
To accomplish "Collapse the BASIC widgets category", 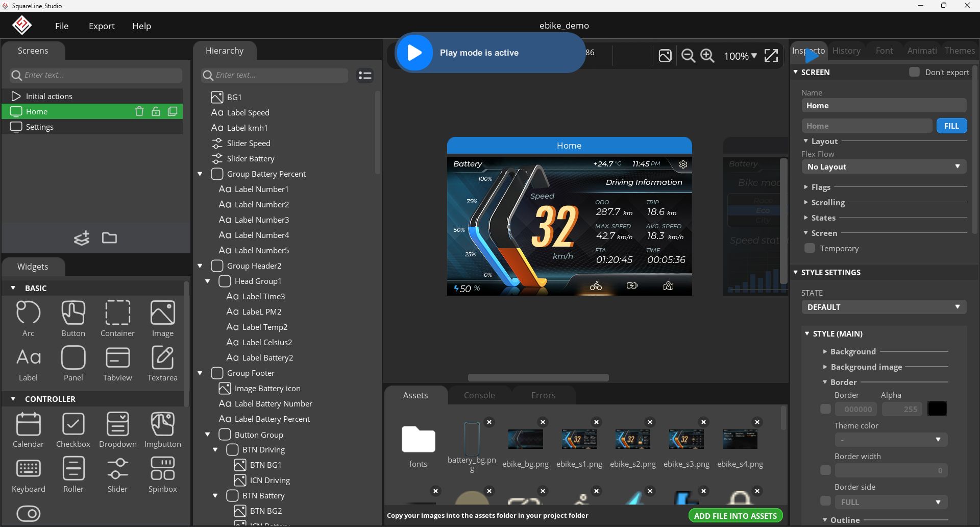I will coord(13,288).
